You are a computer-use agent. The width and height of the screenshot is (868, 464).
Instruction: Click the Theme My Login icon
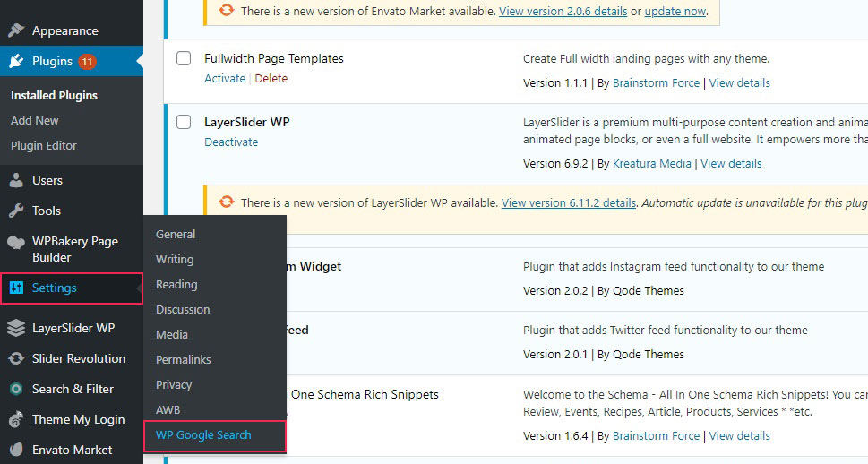[16, 419]
